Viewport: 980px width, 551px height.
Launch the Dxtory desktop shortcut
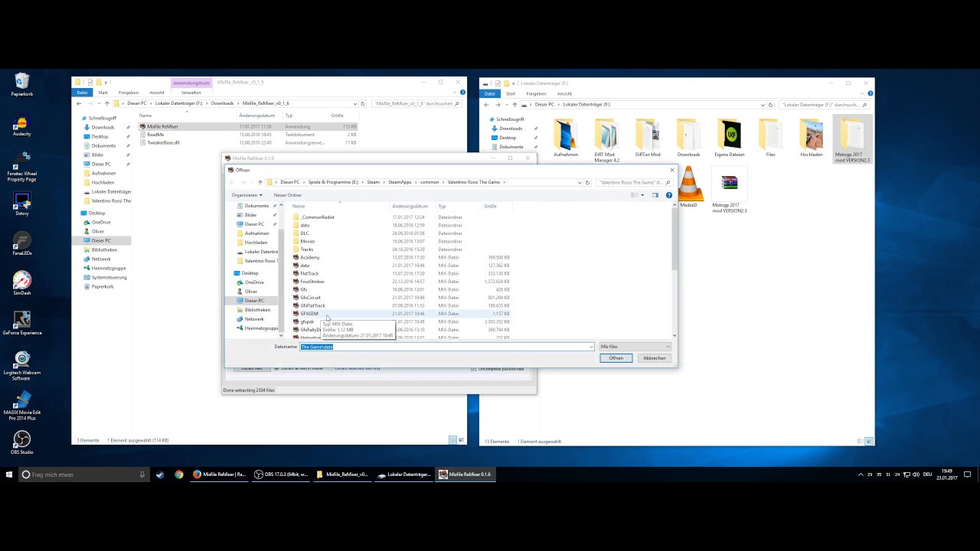22,205
